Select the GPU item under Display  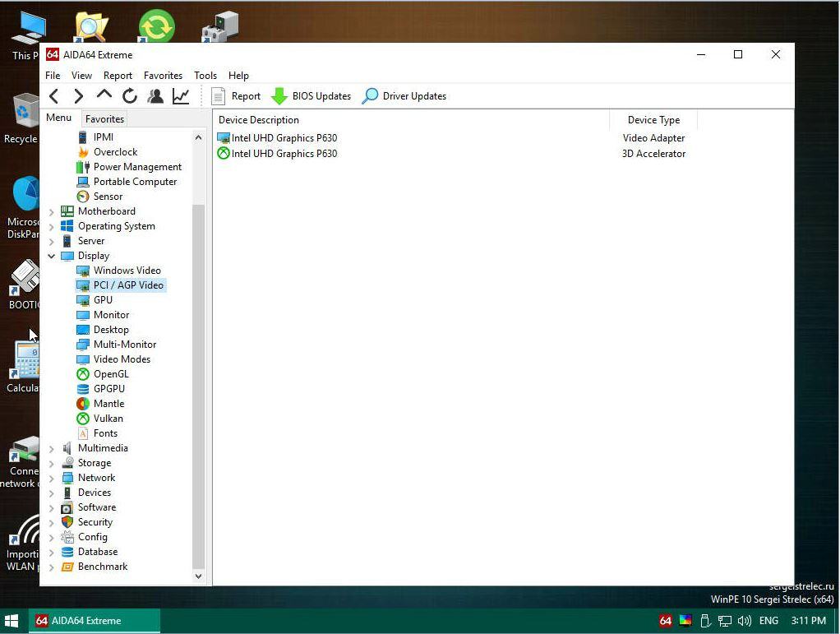click(103, 300)
